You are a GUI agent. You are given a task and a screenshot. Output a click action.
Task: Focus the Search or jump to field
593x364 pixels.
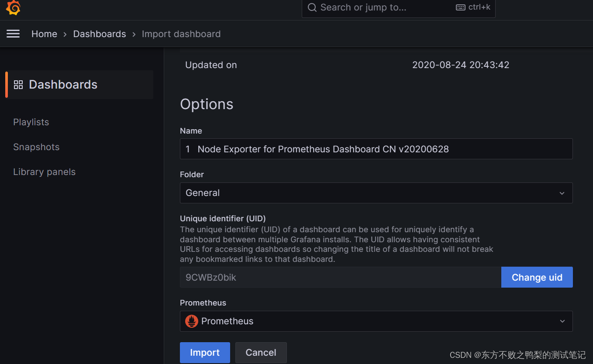(398, 8)
